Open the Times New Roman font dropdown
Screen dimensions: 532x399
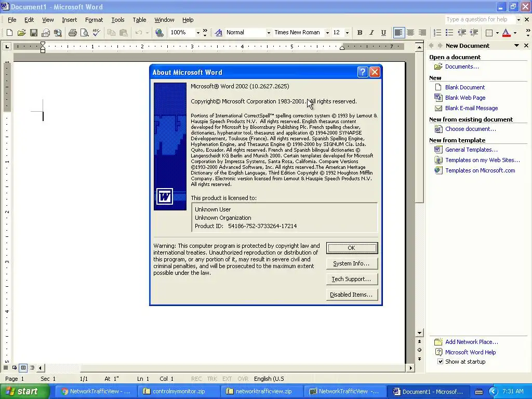click(x=327, y=33)
